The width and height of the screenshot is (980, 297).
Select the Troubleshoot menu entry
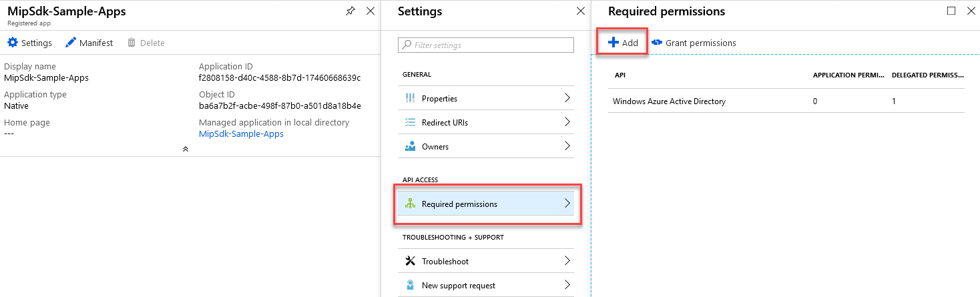point(486,262)
